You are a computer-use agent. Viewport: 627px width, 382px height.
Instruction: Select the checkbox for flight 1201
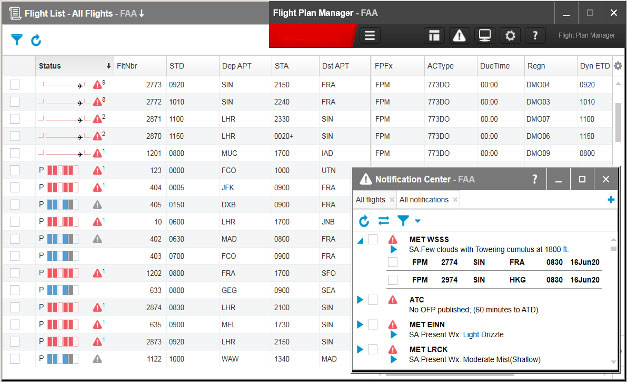pos(15,153)
